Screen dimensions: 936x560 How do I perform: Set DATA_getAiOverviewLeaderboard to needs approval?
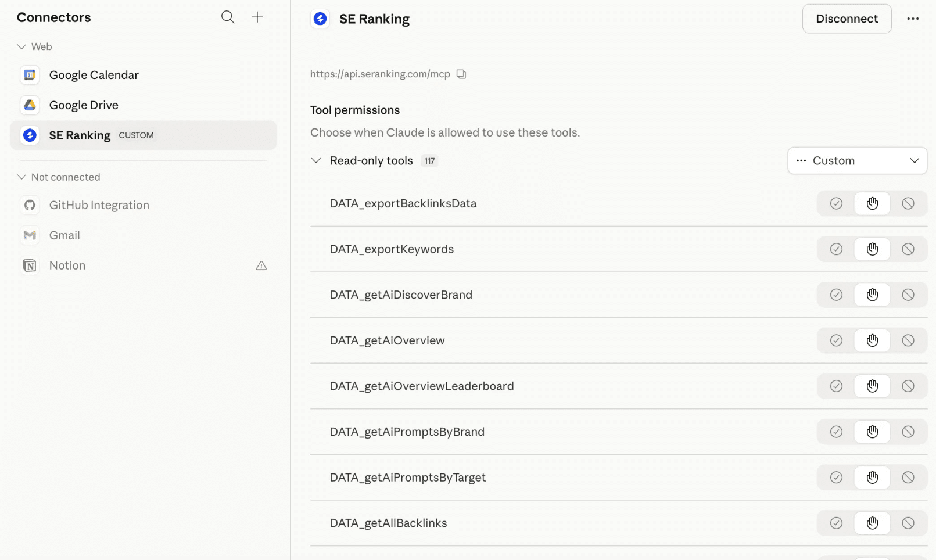click(x=872, y=386)
